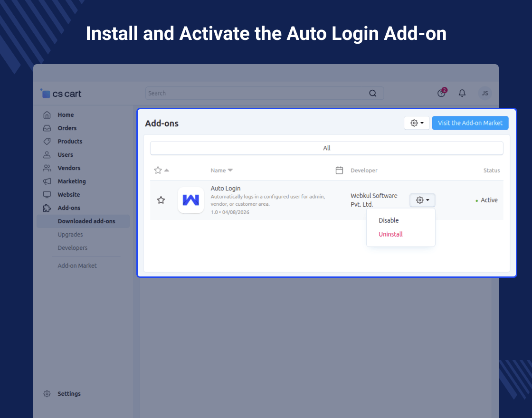Open Settings in the sidebar
Image resolution: width=532 pixels, height=418 pixels.
point(69,394)
